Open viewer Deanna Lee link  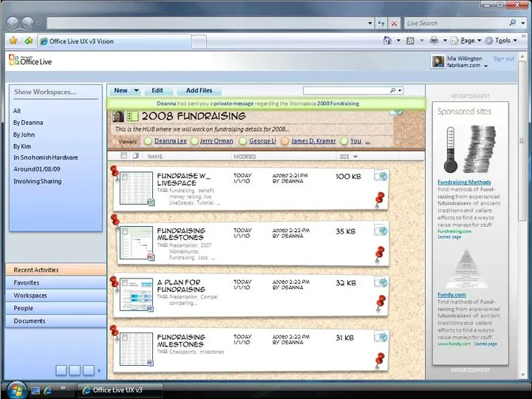point(171,141)
